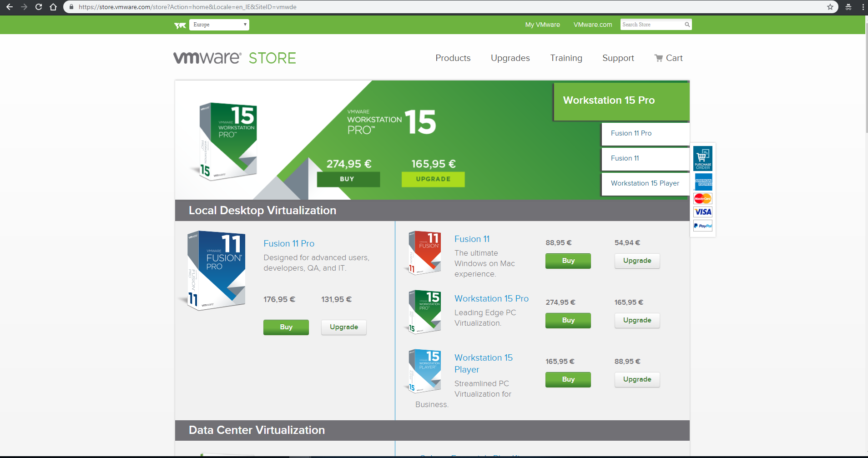The height and width of the screenshot is (458, 868).
Task: Click the search magnifier icon
Action: pos(686,25)
